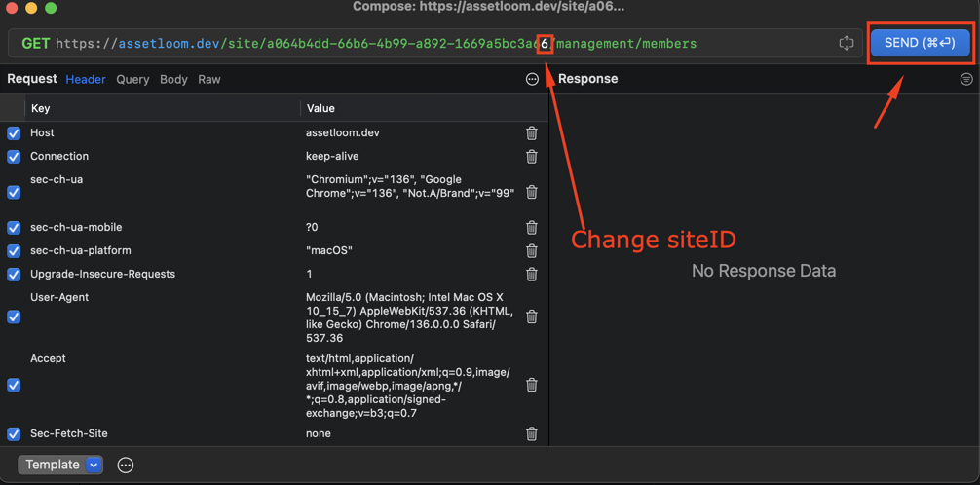The image size is (980, 485).
Task: Click the Host key cell
Action: click(x=42, y=133)
